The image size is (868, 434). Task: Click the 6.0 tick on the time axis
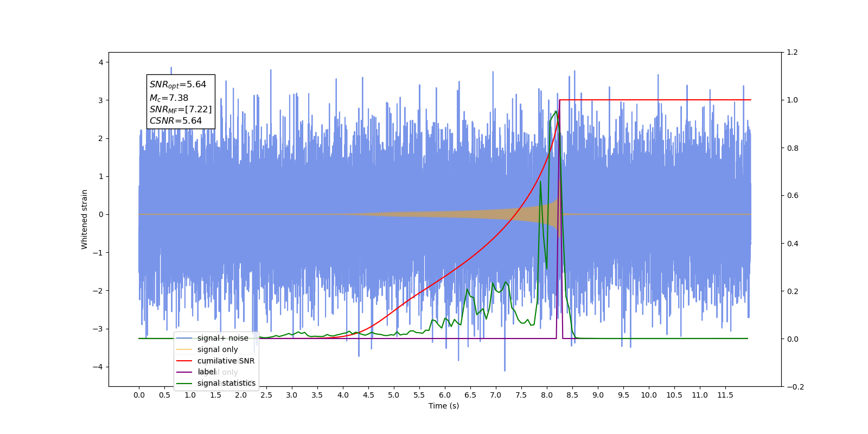(445, 395)
